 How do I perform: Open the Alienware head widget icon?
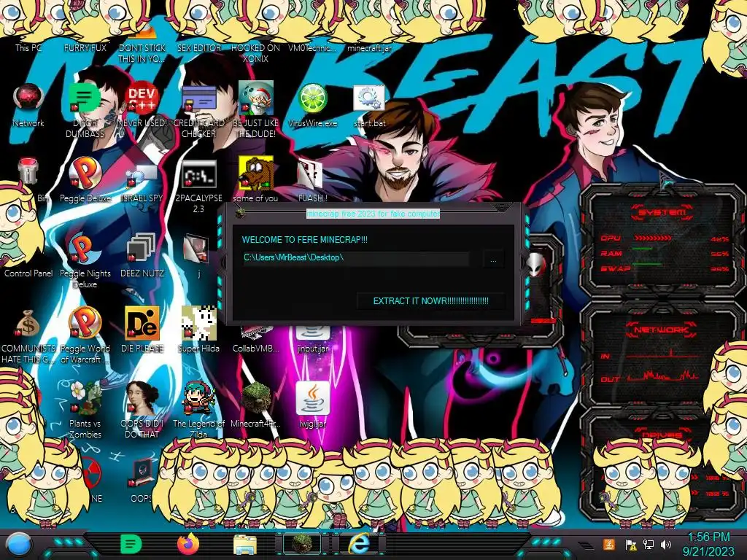click(536, 263)
